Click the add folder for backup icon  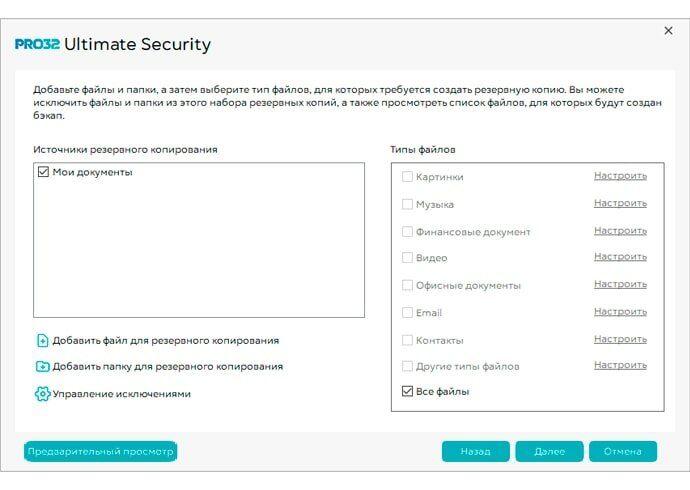(42, 366)
